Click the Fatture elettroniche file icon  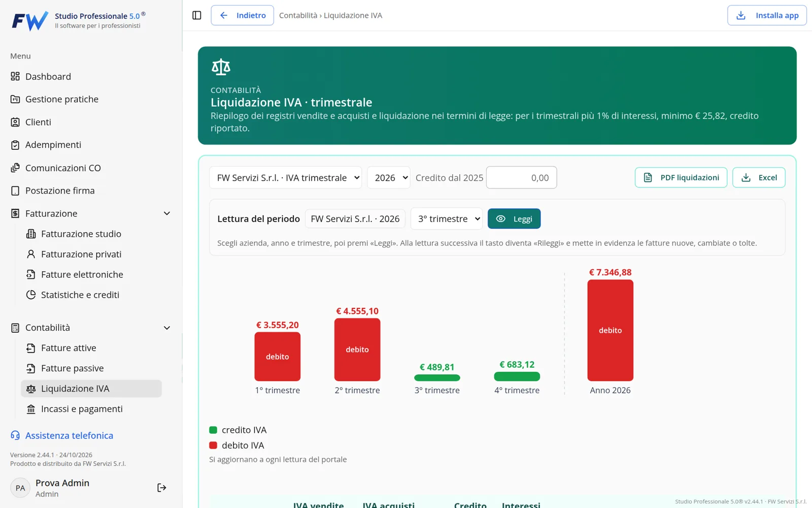31,274
